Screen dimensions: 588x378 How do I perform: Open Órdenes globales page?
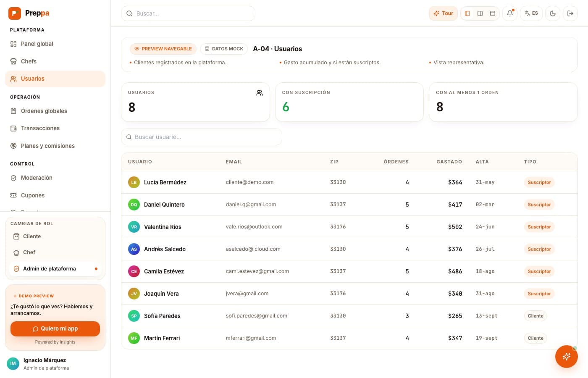coord(55,111)
